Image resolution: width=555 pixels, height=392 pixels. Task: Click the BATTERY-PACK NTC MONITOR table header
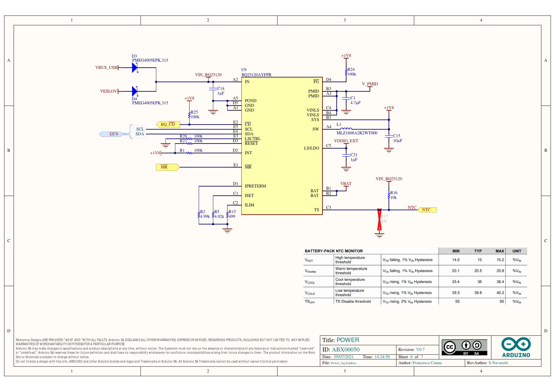pos(334,251)
